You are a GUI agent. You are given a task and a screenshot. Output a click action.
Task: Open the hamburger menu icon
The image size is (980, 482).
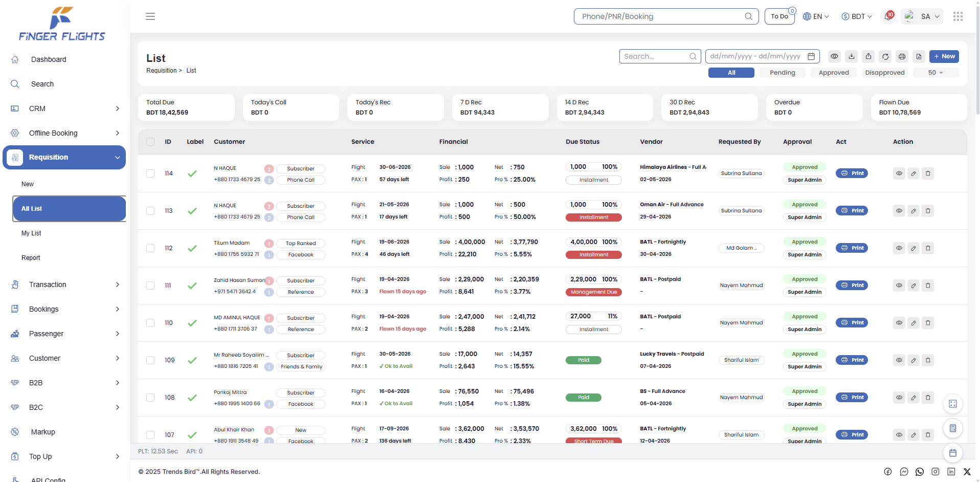pyautogui.click(x=150, y=16)
